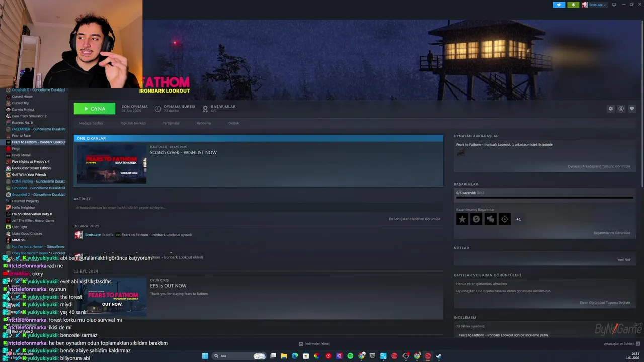Add game to favorites heart icon

(x=632, y=109)
